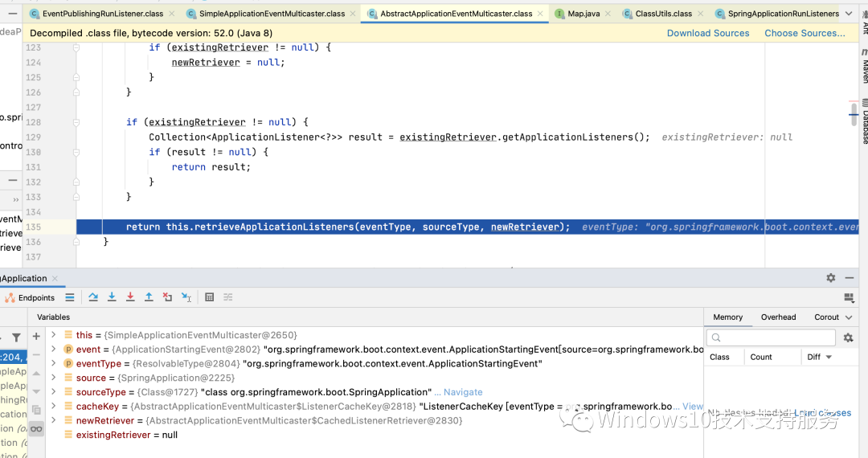Expand the 'event' variable node
The width and height of the screenshot is (868, 458).
pyautogui.click(x=54, y=349)
